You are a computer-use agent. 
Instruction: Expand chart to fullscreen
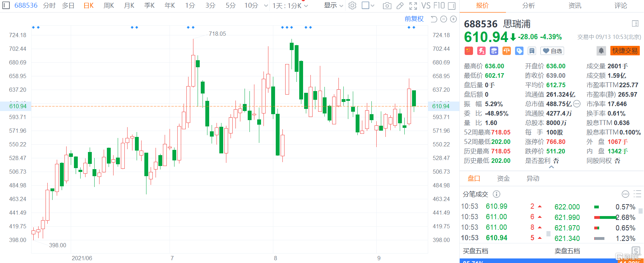413,6
